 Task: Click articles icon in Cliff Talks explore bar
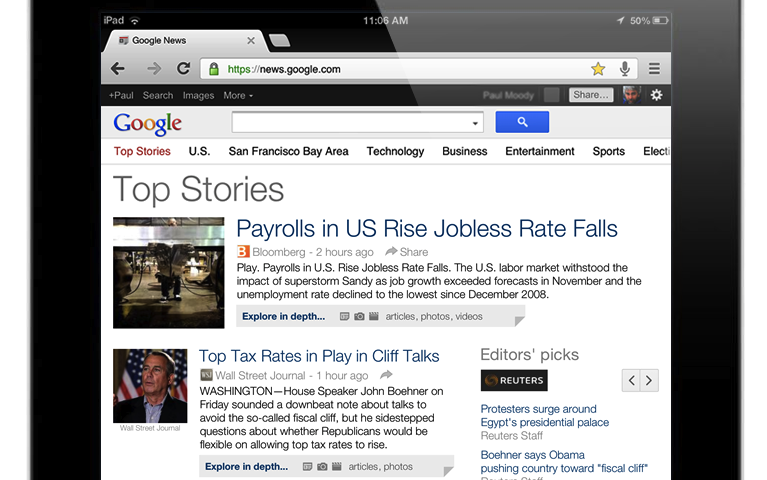tap(307, 467)
